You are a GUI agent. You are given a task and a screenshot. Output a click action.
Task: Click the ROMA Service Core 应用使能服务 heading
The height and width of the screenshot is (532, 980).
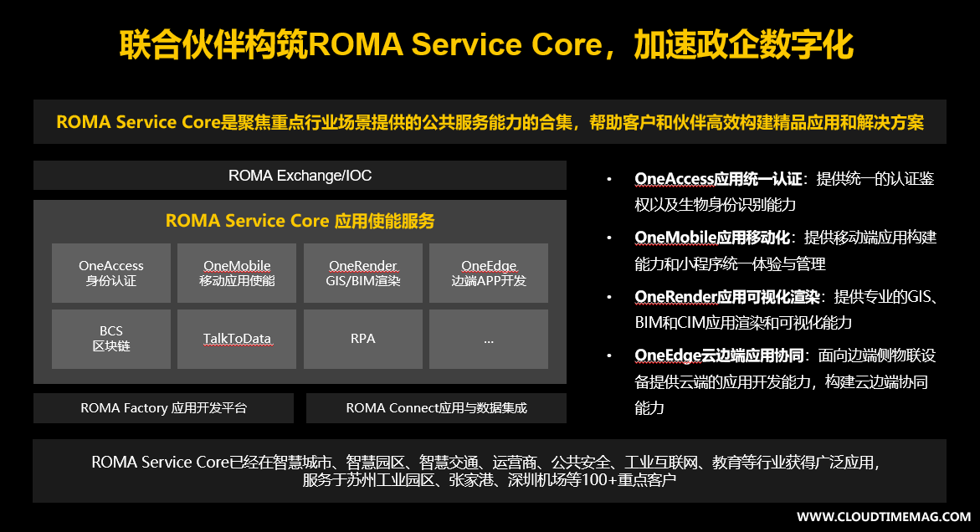pyautogui.click(x=300, y=221)
